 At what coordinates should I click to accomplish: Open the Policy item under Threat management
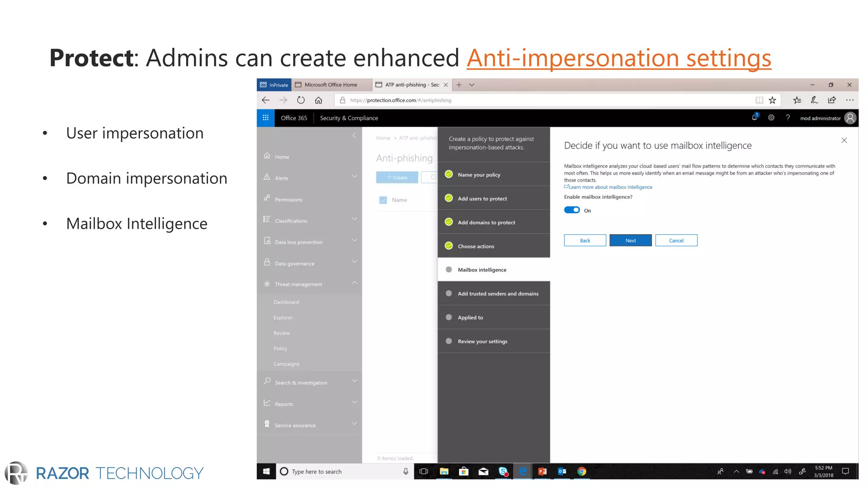280,348
